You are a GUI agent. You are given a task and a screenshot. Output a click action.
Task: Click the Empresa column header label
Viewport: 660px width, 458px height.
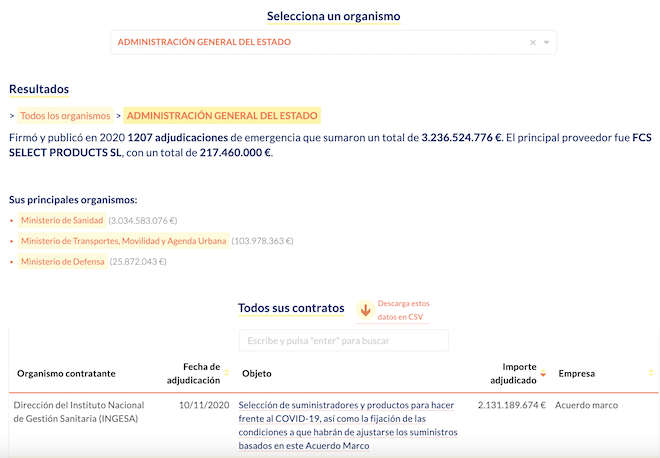pyautogui.click(x=576, y=374)
